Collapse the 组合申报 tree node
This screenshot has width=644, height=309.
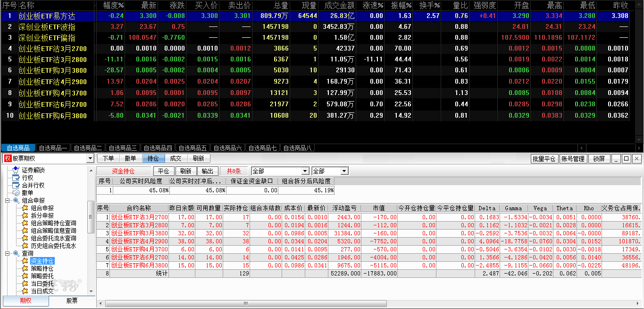(8, 200)
